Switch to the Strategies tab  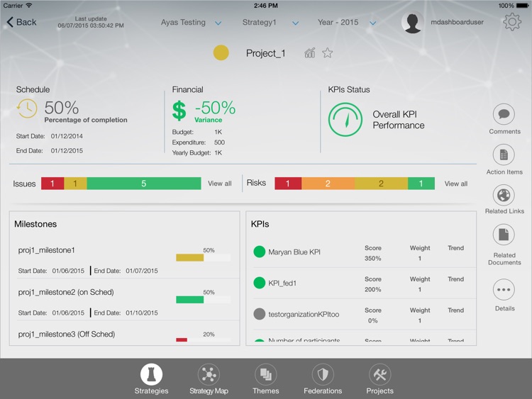tap(151, 379)
